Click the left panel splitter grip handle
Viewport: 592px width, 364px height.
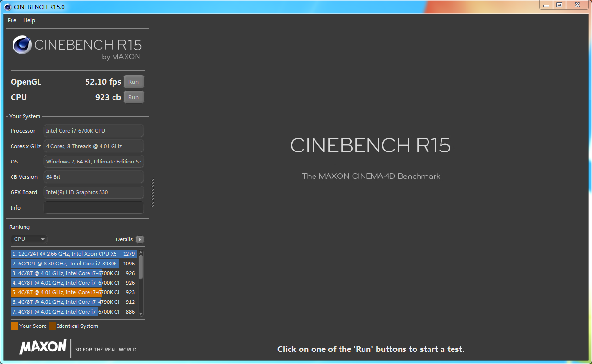coord(153,193)
